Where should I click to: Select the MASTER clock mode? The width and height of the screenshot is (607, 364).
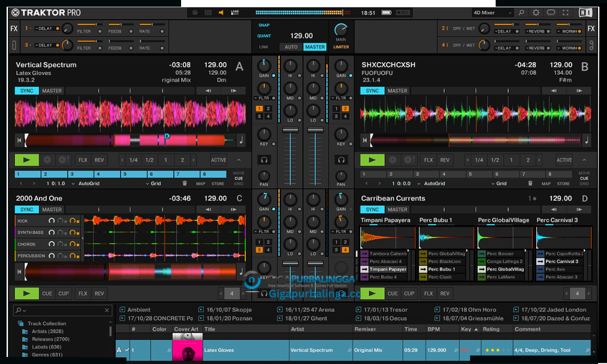point(315,47)
